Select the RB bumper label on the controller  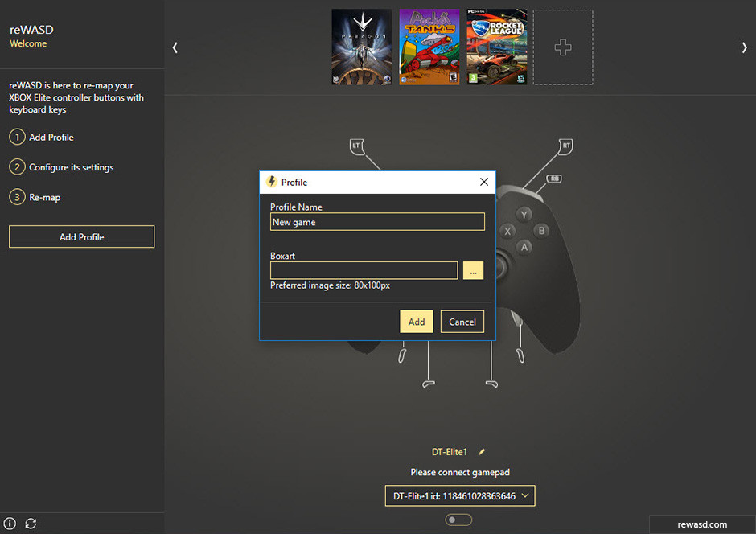(x=554, y=179)
